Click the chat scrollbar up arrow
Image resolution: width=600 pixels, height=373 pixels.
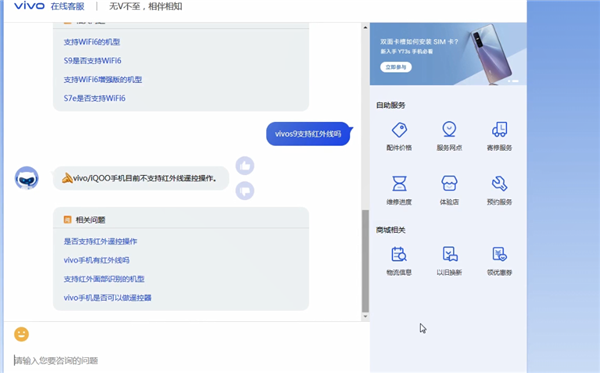pyautogui.click(x=365, y=28)
